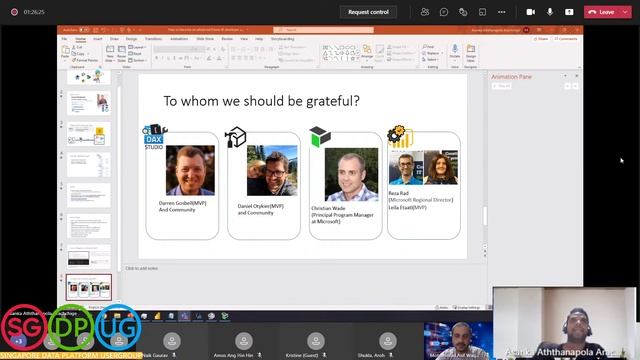The width and height of the screenshot is (640, 360).
Task: Open the Section dropdown in the Slides group
Action: click(x=138, y=60)
